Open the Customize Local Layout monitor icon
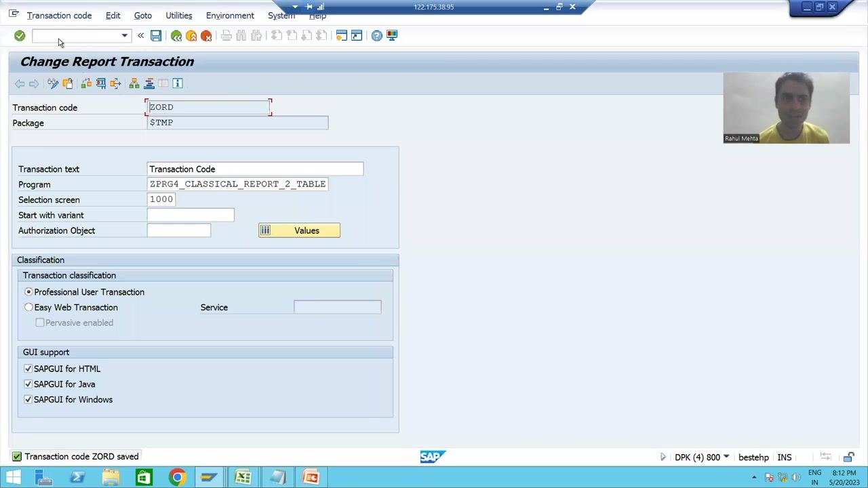 pyautogui.click(x=392, y=35)
